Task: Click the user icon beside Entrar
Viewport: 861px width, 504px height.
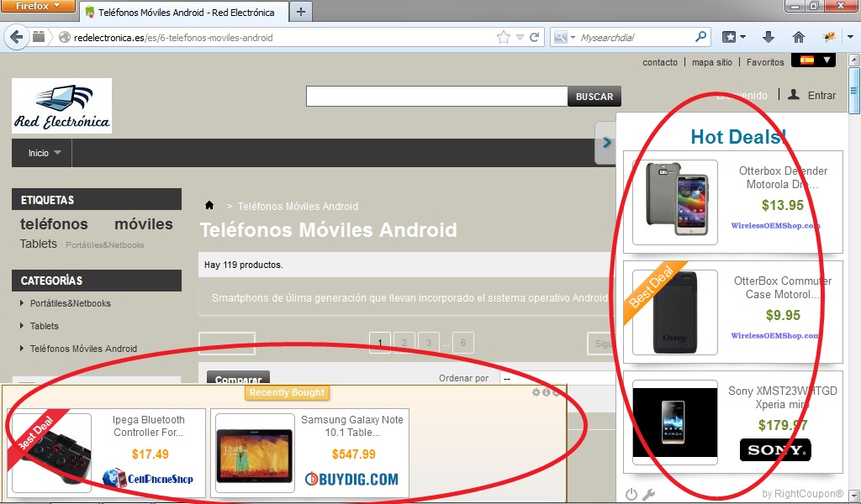Action: pyautogui.click(x=794, y=94)
